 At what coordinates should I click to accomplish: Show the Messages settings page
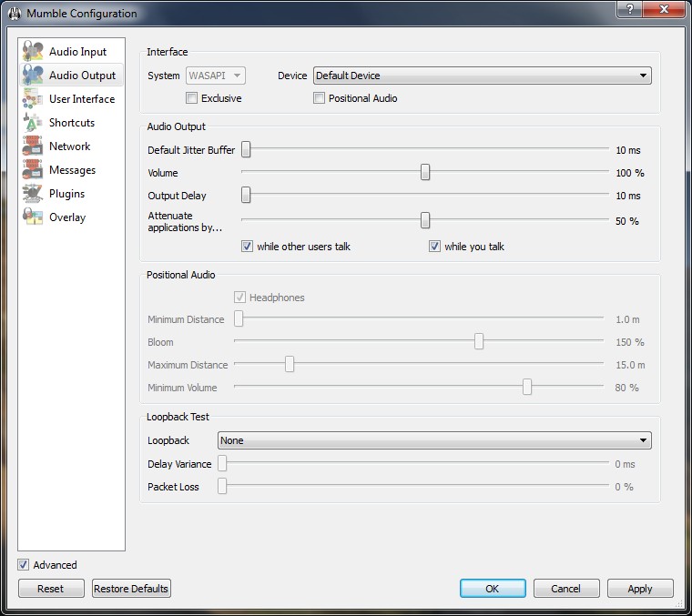72,170
